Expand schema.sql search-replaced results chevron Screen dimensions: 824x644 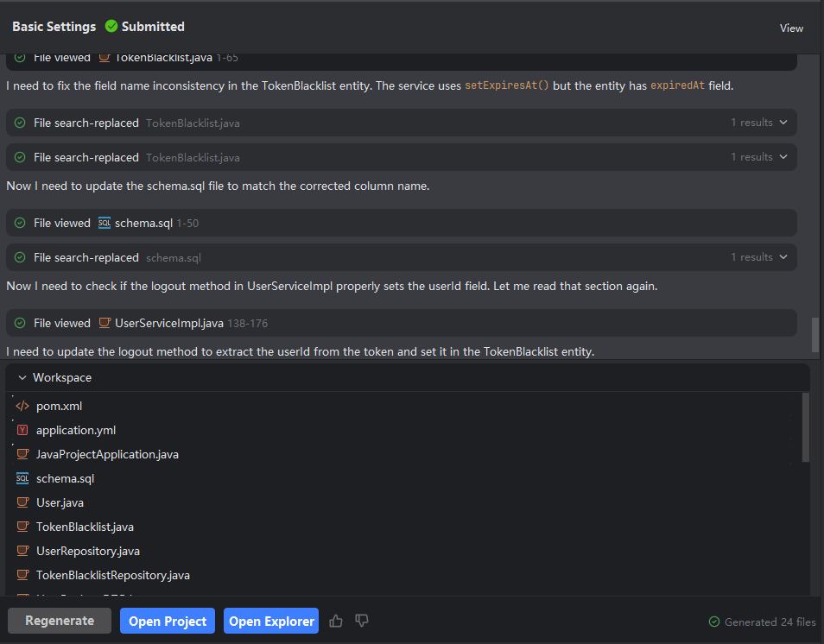click(783, 257)
